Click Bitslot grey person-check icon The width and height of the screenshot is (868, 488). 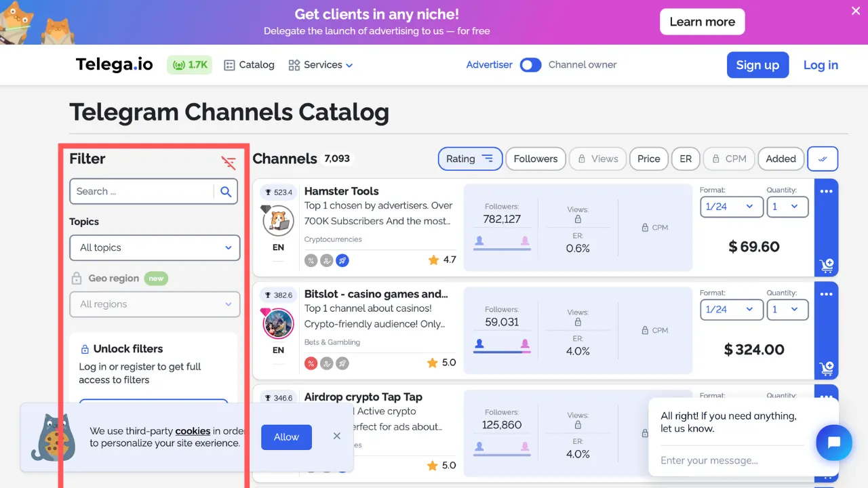tap(327, 363)
